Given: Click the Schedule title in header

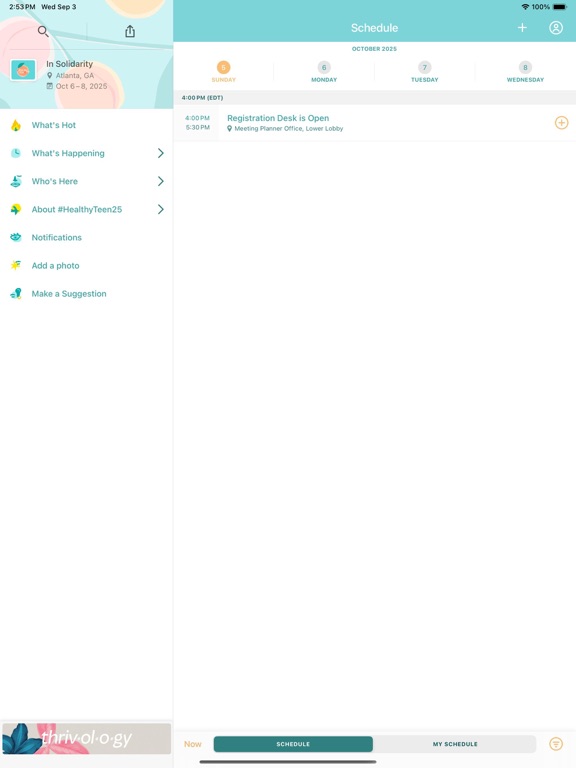Looking at the screenshot, I should [374, 28].
